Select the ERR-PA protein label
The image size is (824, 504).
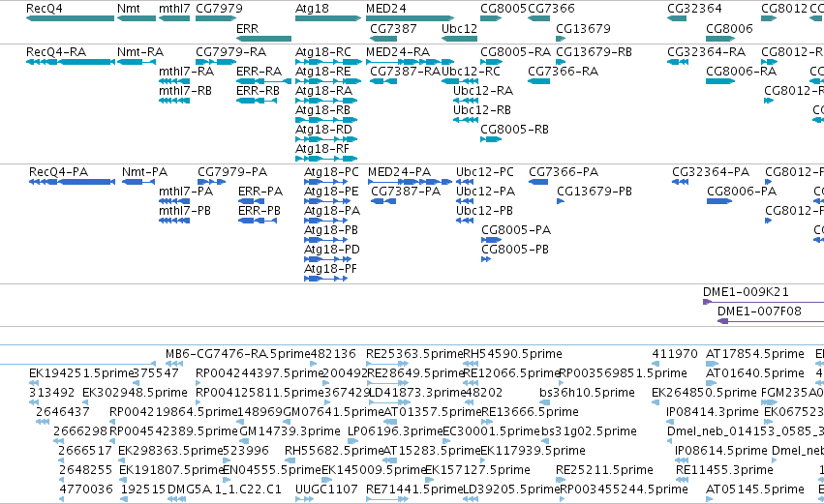260,192
